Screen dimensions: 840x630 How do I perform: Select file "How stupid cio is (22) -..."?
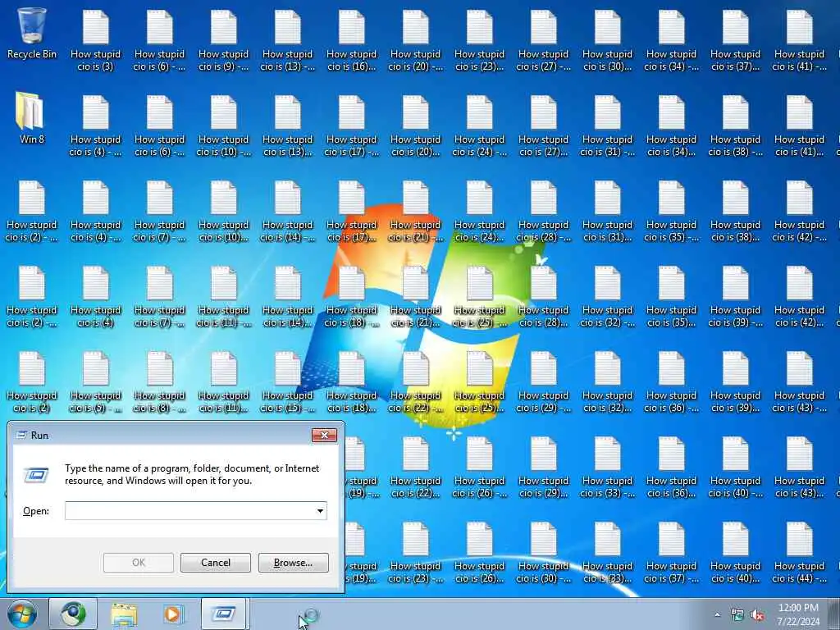click(x=415, y=382)
